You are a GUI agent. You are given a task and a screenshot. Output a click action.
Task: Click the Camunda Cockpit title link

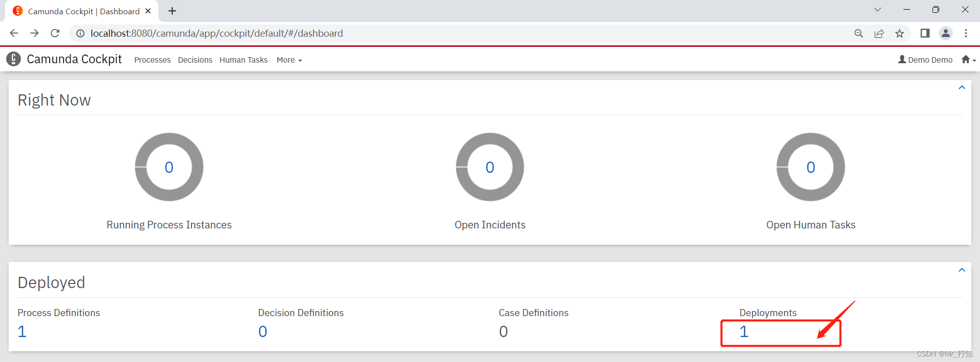click(74, 59)
